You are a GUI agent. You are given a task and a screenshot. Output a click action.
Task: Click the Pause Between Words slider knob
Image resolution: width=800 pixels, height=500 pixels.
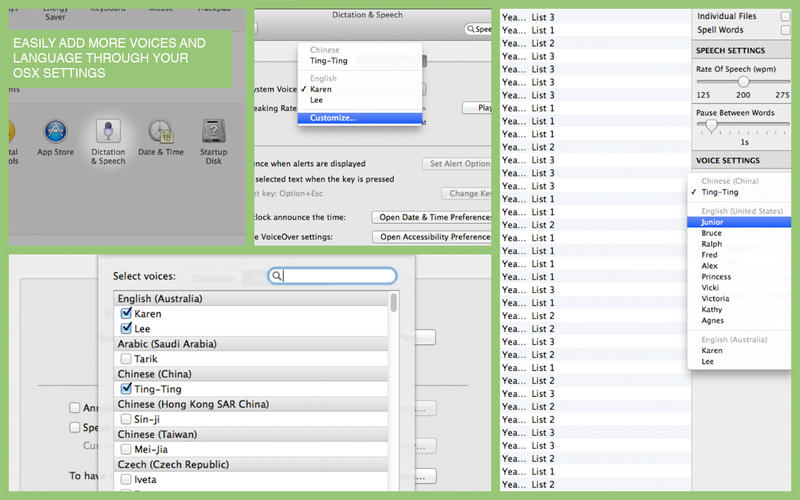point(711,125)
